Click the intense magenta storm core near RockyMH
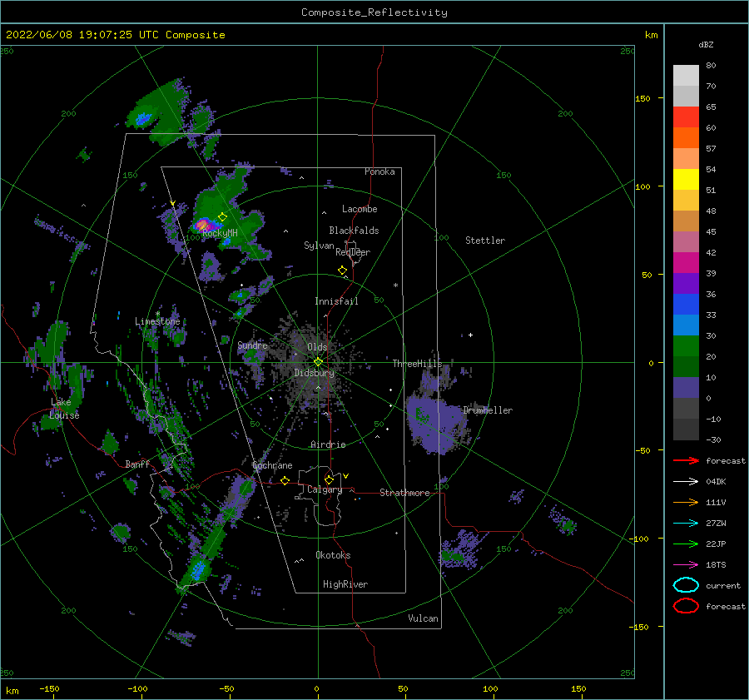 [x=202, y=224]
